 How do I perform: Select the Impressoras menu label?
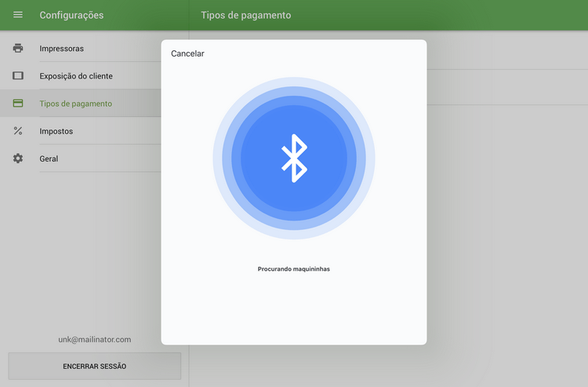click(61, 49)
